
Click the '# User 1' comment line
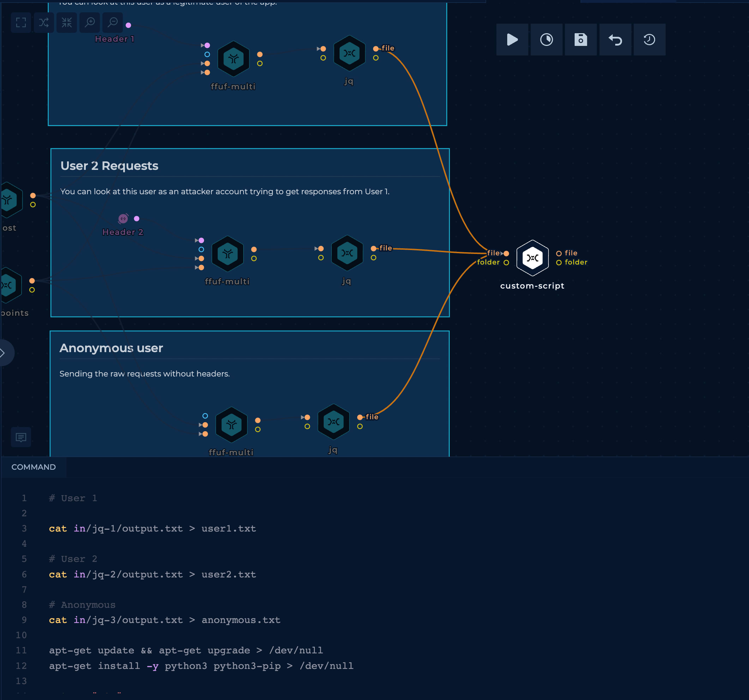tap(73, 498)
